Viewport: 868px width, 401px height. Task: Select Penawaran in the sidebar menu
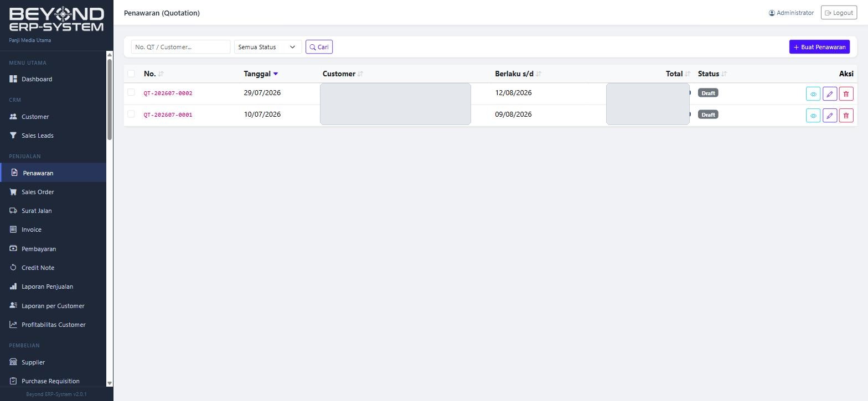pos(53,173)
